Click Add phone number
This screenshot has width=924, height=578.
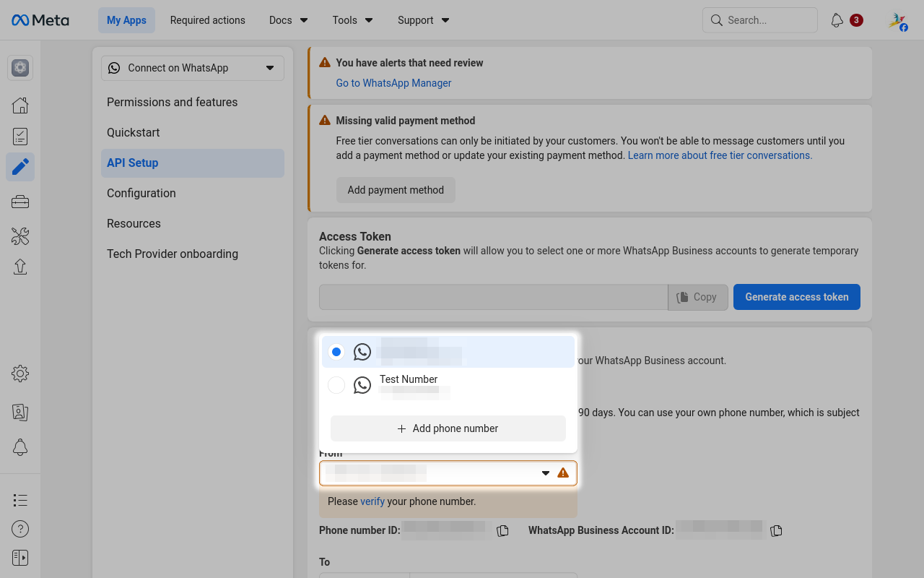(x=448, y=428)
